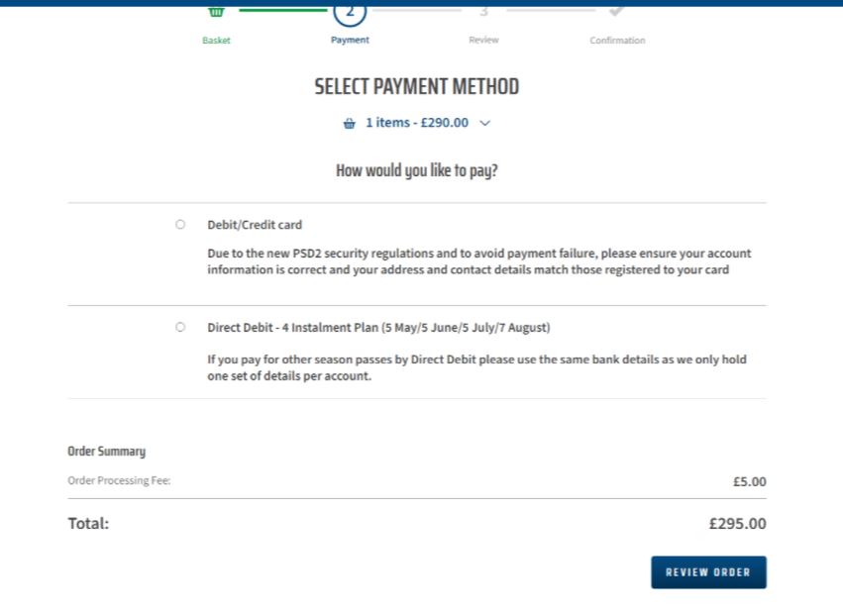Click the PSD2 security regulations notice text
Viewport: 843px width, 616px height.
(x=479, y=261)
